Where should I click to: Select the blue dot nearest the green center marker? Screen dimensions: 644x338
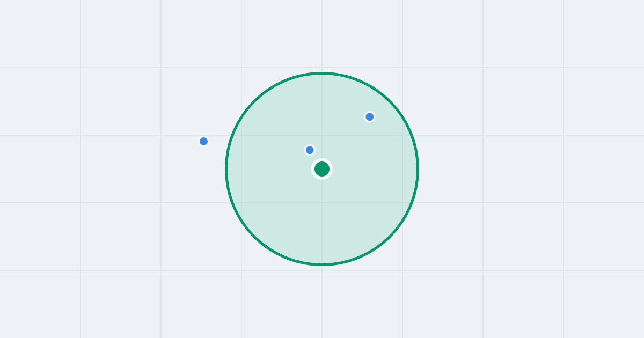(x=310, y=150)
